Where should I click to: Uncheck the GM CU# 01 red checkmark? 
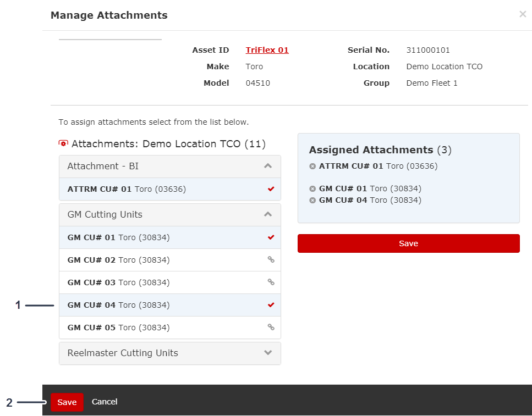coord(270,237)
